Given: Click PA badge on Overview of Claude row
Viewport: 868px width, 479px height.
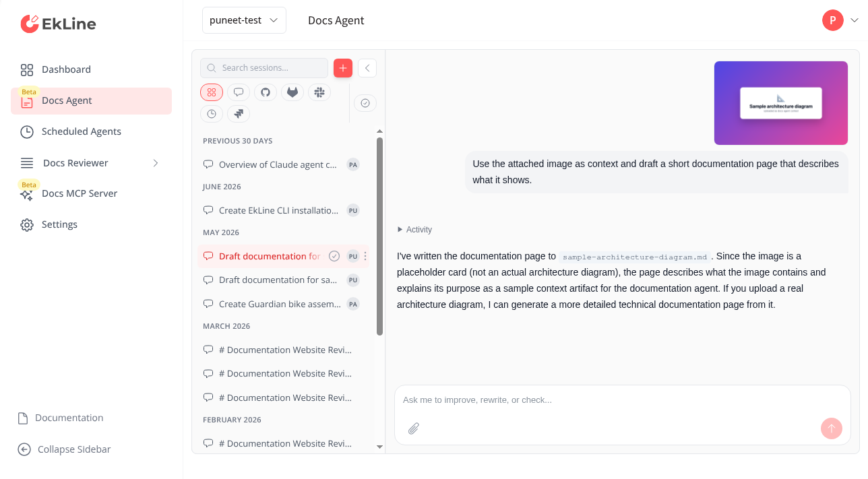Looking at the screenshot, I should 353,164.
